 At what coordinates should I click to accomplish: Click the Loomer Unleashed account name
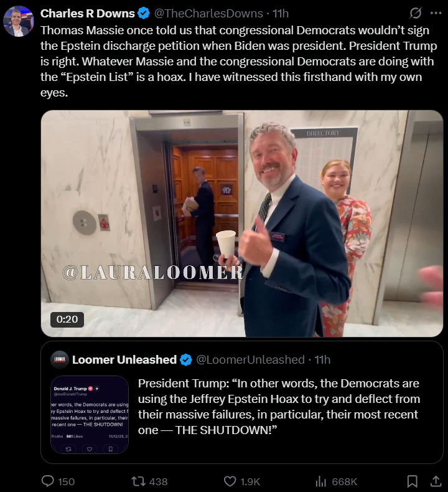(124, 359)
